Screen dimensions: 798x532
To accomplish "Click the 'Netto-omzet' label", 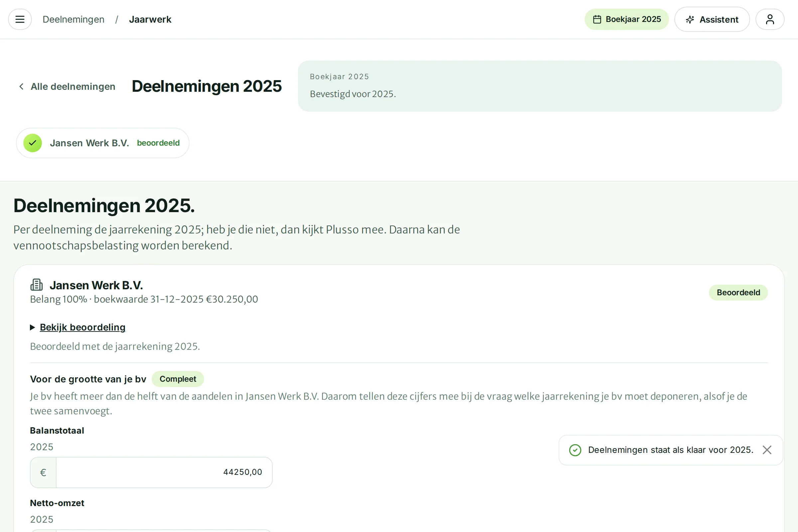I will [x=57, y=503].
